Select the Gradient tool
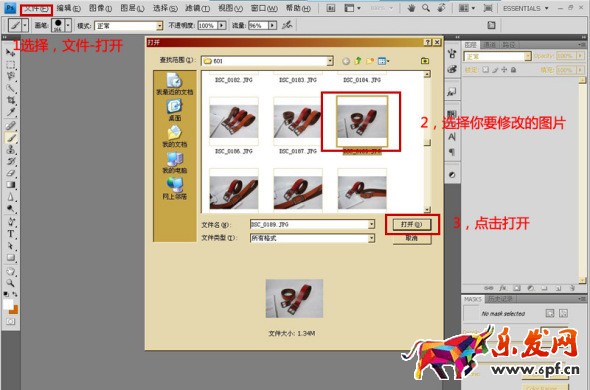 [10, 185]
